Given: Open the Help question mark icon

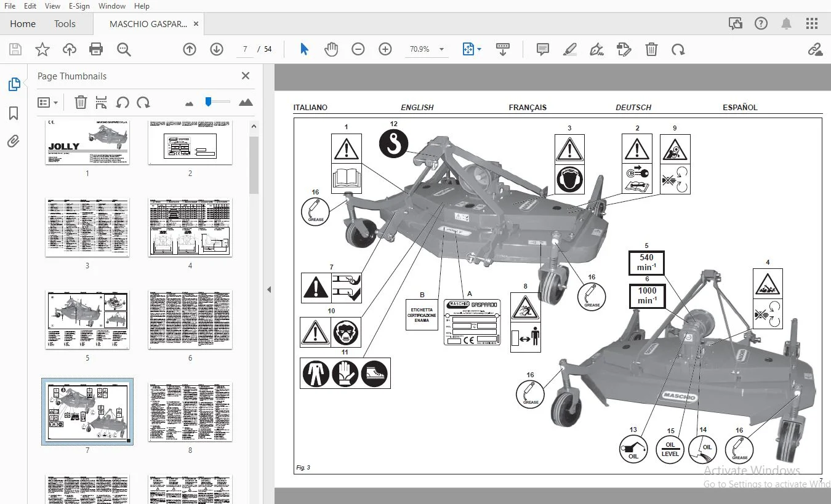Looking at the screenshot, I should [761, 24].
